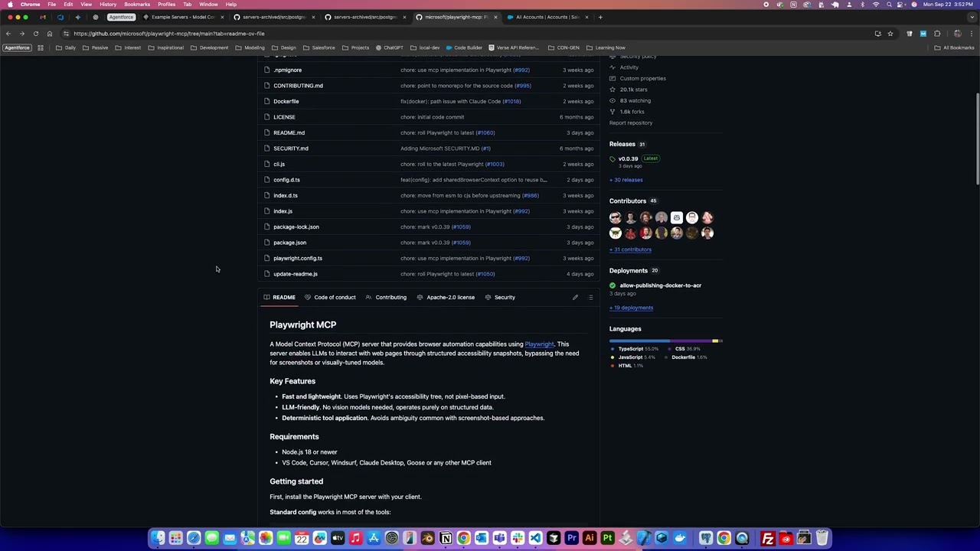Open the All Bookmarks folder
This screenshot has width=980, height=551.
click(953, 47)
